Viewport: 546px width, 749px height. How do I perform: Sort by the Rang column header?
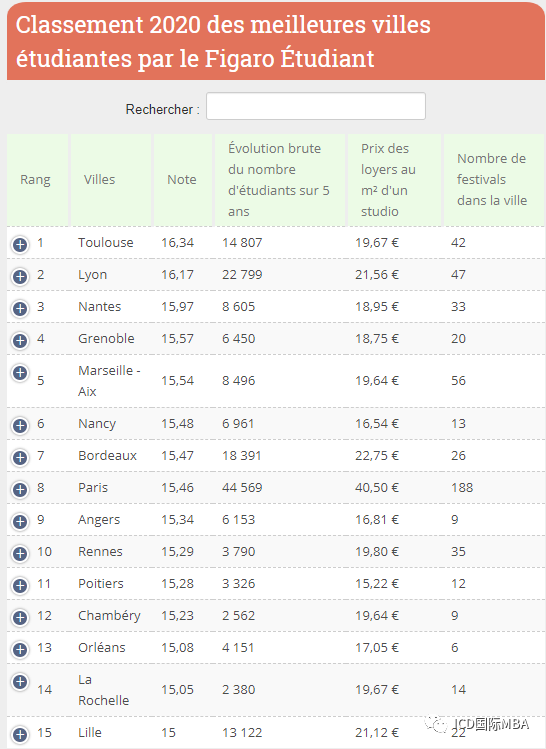point(38,180)
